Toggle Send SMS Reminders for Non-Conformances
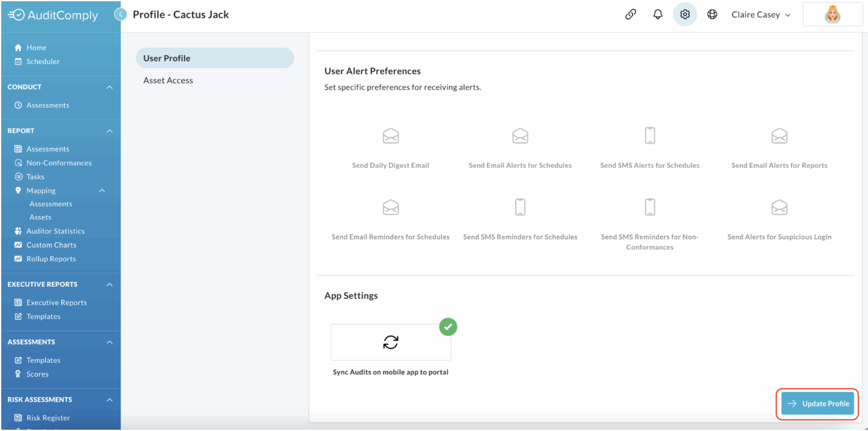 [x=649, y=207]
